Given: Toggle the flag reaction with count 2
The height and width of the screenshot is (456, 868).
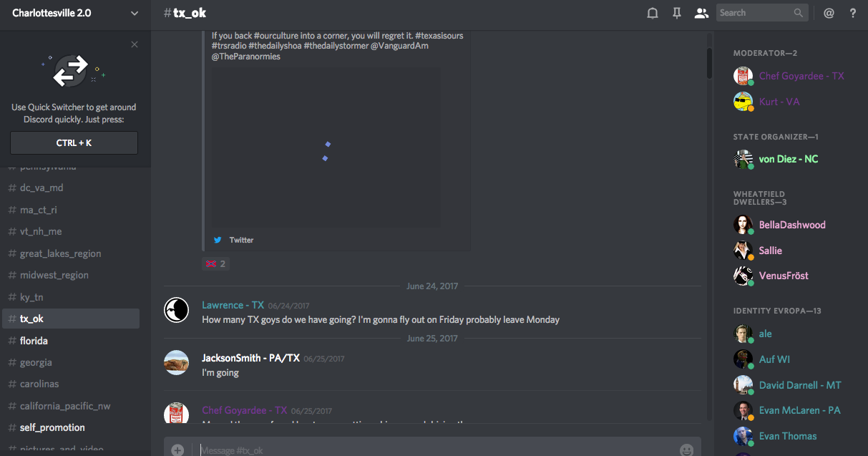Looking at the screenshot, I should 215,263.
